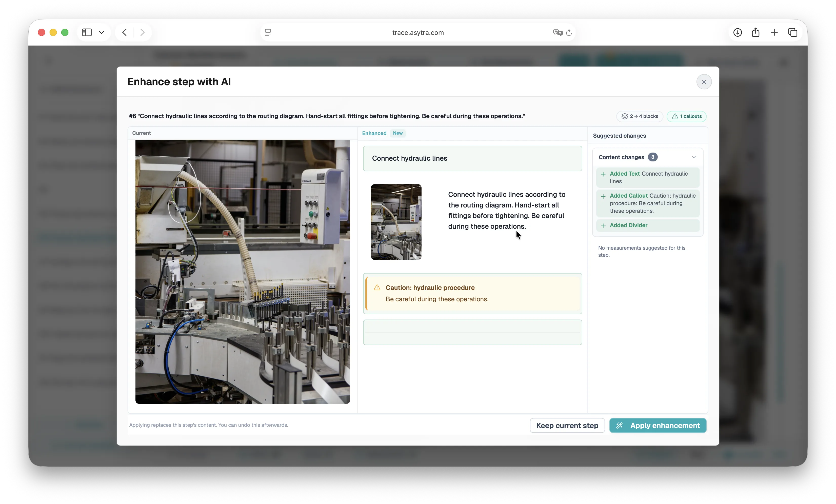This screenshot has height=504, width=836.
Task: Open the small Enhanced machine thumbnail
Action: [396, 222]
